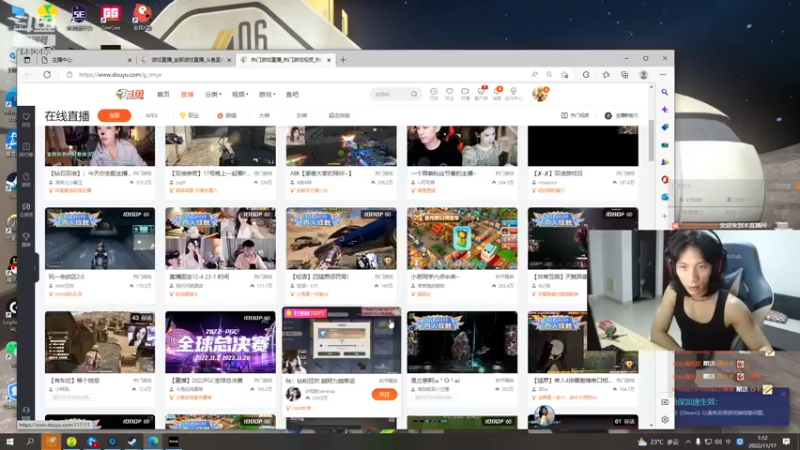Open the client download icon in header
The height and width of the screenshot is (450, 800).
coord(481,93)
